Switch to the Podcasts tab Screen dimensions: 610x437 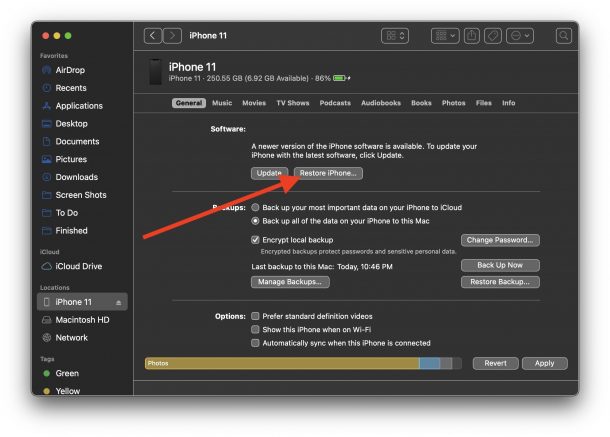coord(335,103)
